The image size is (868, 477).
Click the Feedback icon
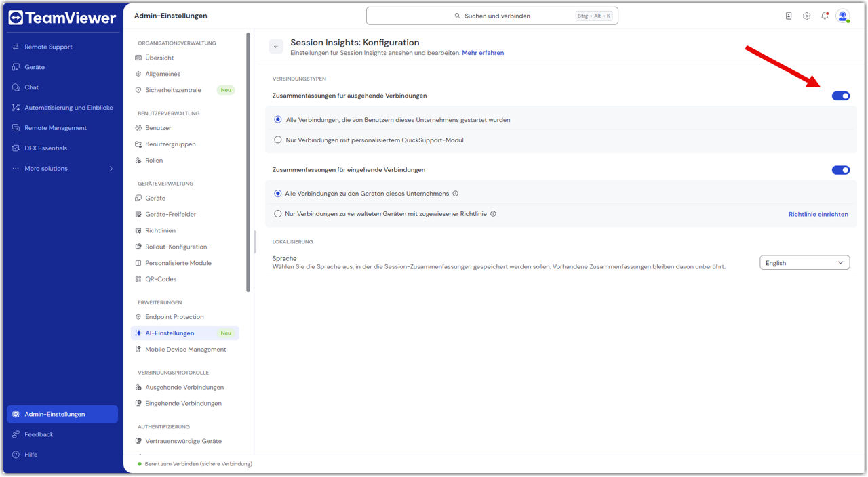16,434
